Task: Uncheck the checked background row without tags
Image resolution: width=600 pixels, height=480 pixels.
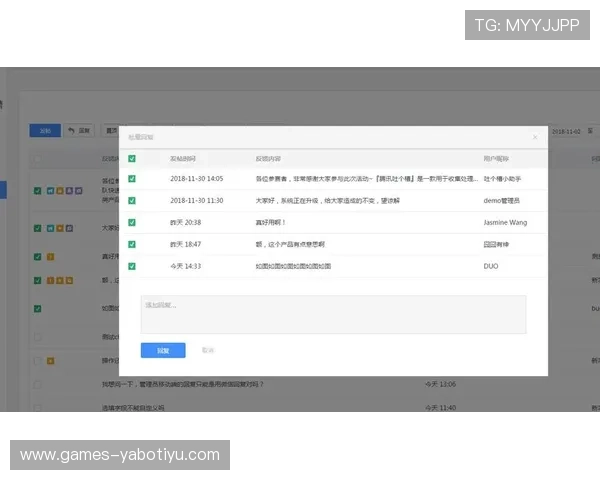Action: [38, 309]
